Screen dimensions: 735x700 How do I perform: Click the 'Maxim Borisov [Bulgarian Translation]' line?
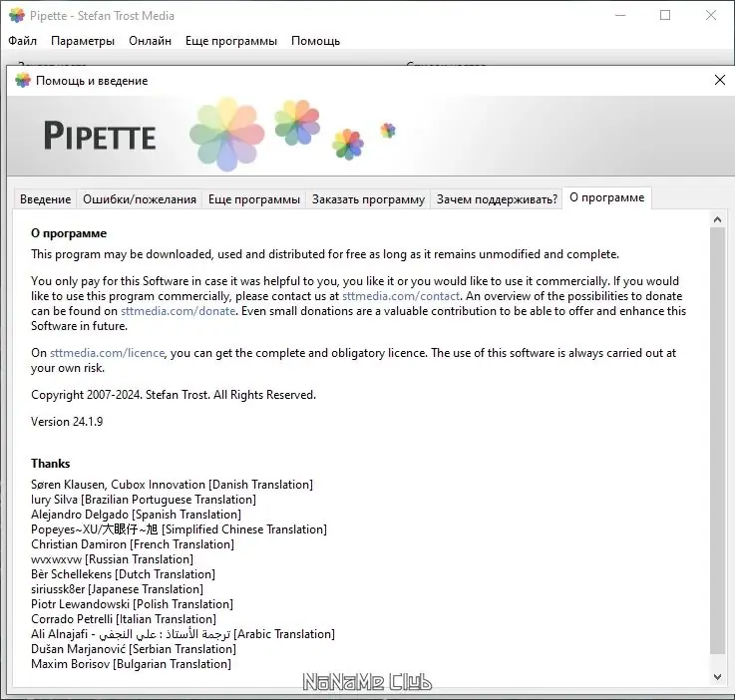[132, 664]
